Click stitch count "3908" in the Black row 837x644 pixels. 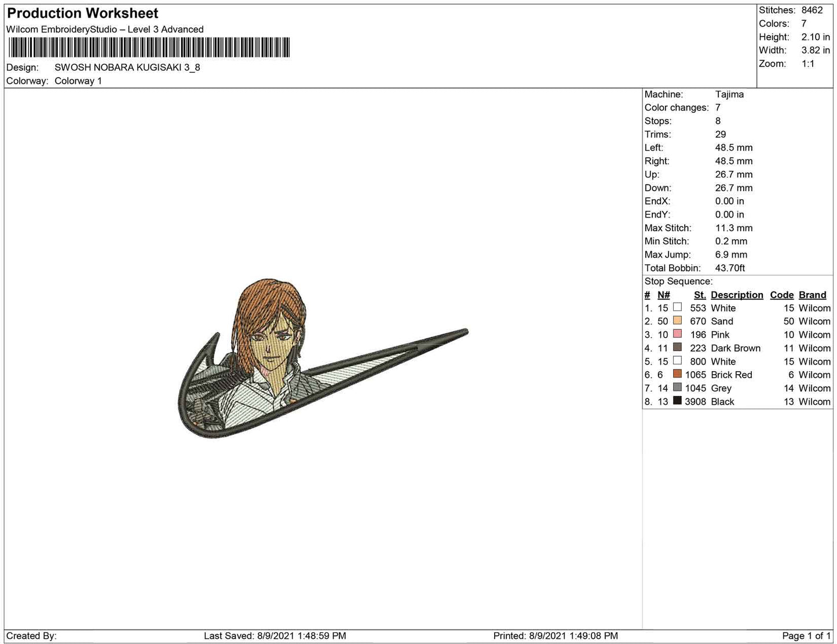pyautogui.click(x=696, y=401)
